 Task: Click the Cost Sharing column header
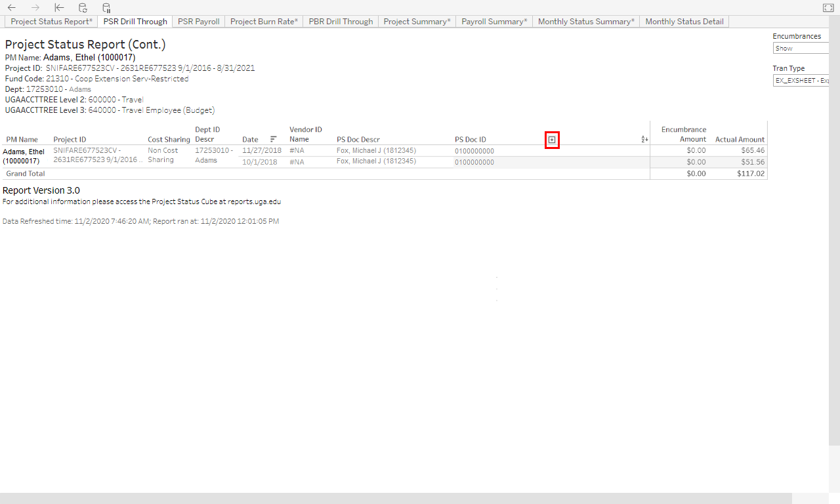(169, 139)
